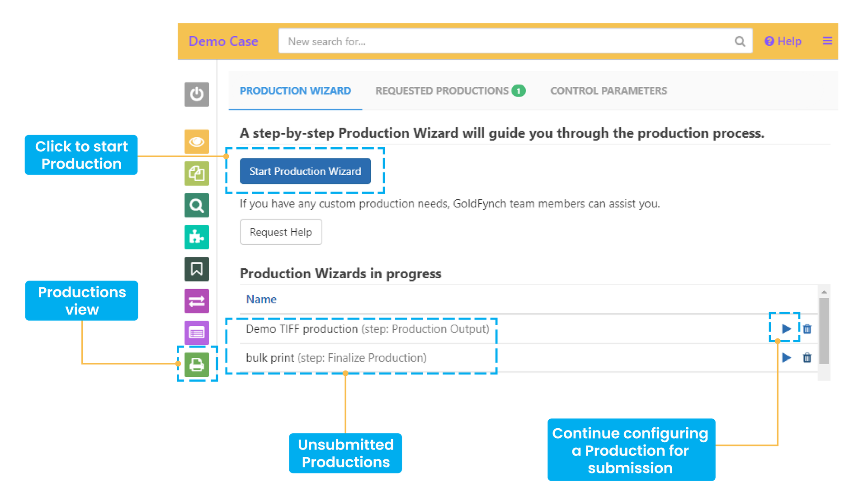Viewport: 868px width, 501px height.
Task: Select the documents copy icon in sidebar
Action: [x=197, y=173]
